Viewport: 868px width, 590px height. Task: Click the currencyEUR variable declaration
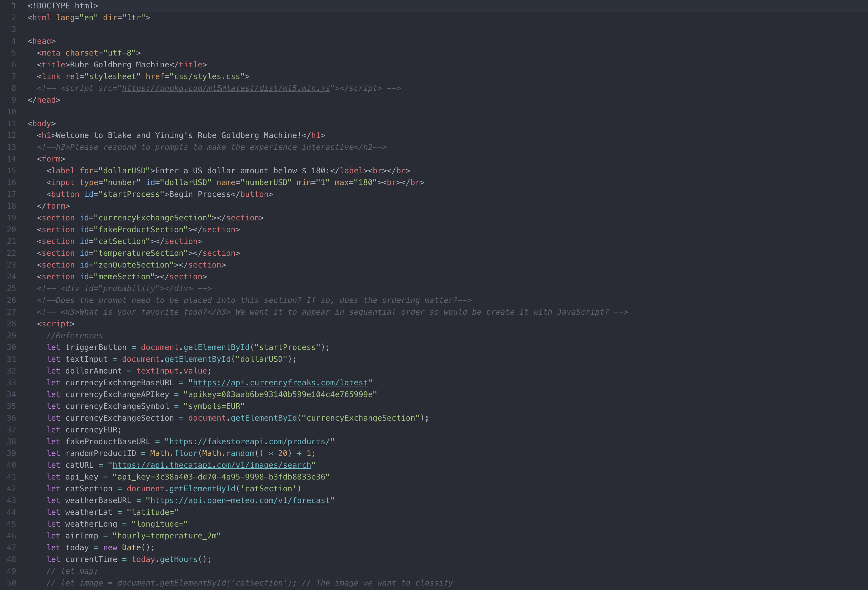coord(91,430)
